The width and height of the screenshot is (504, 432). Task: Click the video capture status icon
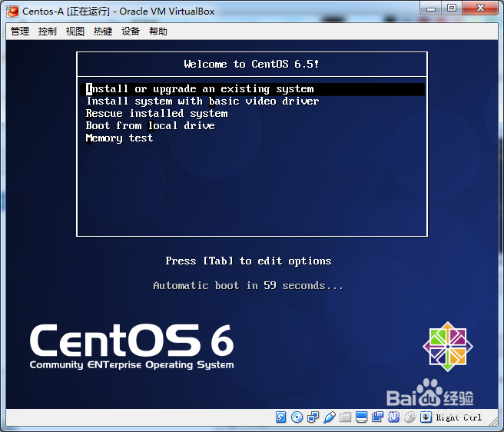pyautogui.click(x=377, y=417)
